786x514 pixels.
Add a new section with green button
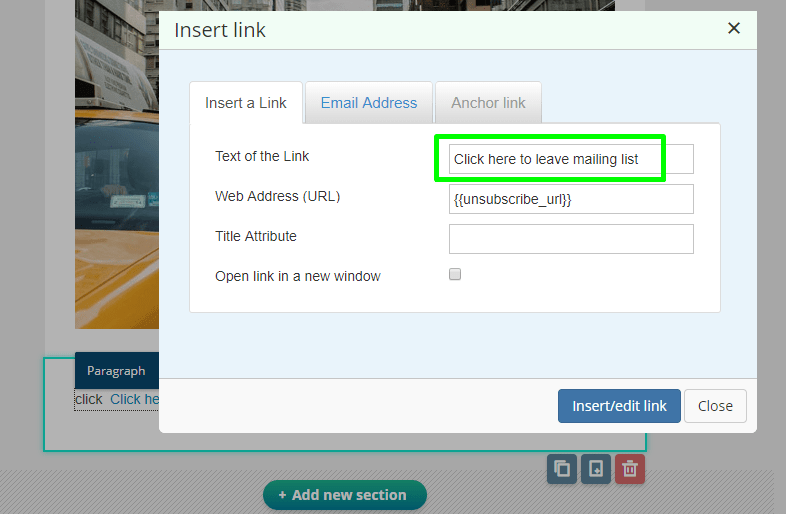pos(345,495)
